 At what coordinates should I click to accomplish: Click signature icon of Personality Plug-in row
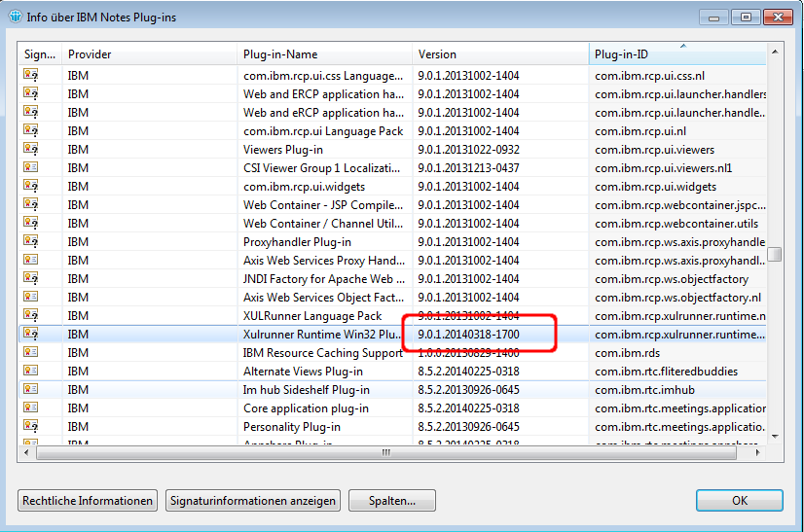tap(30, 427)
